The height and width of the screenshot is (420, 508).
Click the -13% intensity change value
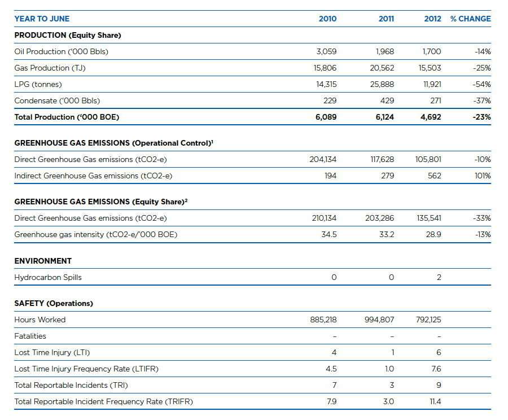tap(483, 235)
